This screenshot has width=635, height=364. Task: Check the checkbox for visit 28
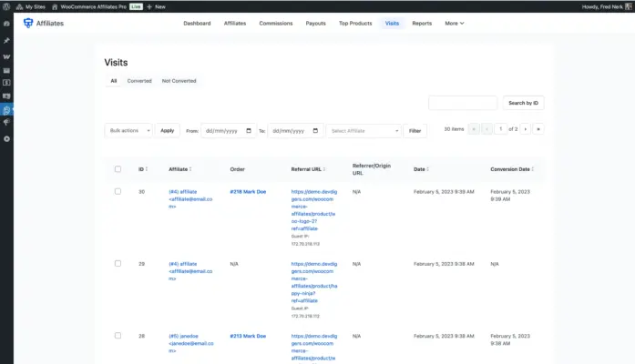118,335
